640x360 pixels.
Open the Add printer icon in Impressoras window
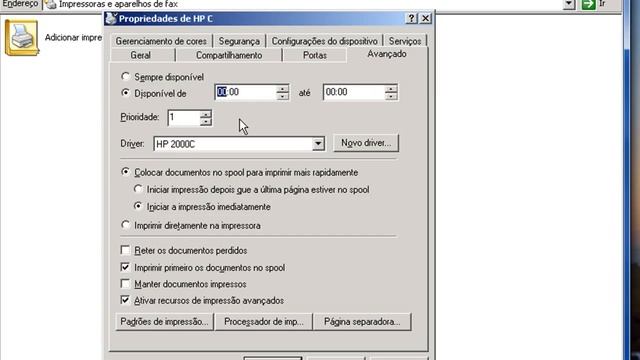[x=22, y=38]
